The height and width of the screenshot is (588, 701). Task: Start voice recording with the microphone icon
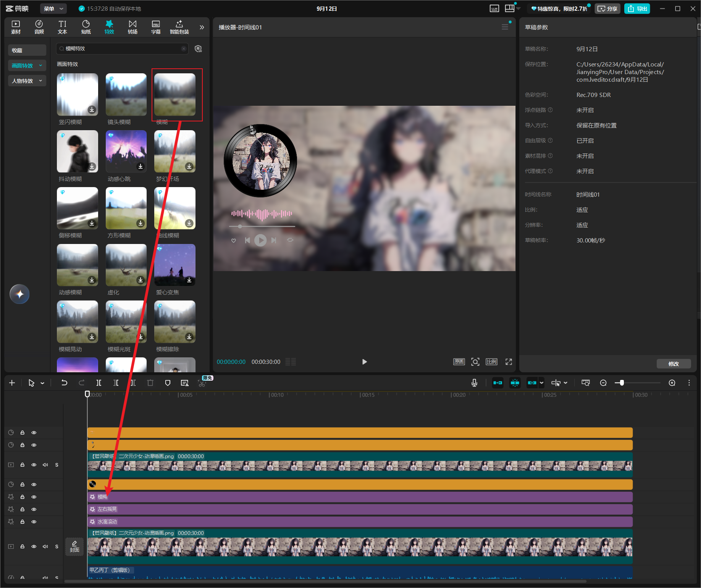coord(474,383)
